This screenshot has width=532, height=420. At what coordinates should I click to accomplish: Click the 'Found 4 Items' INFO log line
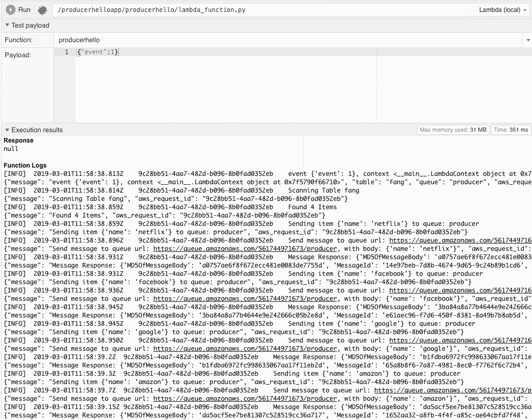point(171,207)
